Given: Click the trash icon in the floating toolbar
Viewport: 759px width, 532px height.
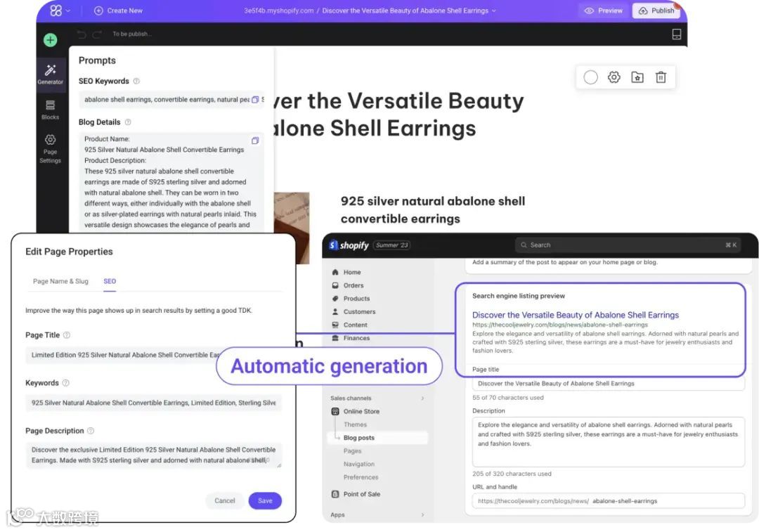Looking at the screenshot, I should click(661, 77).
